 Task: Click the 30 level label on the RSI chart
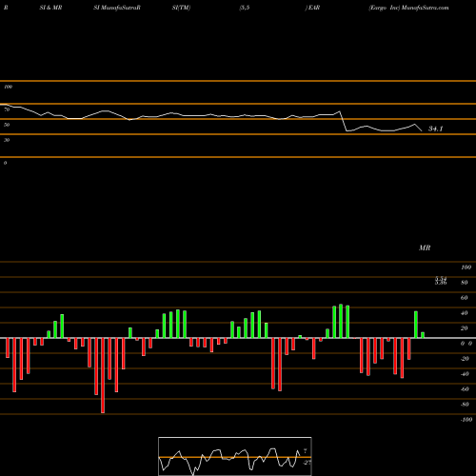coord(7,140)
